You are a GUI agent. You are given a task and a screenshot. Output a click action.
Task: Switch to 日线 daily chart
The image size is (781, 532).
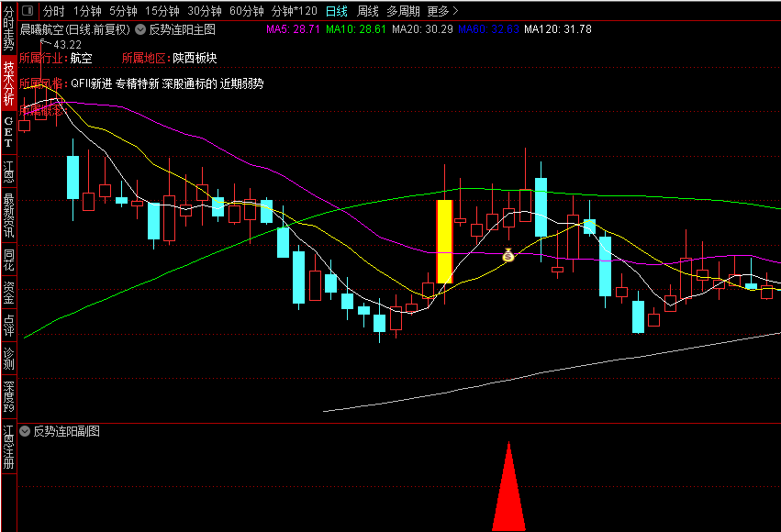[336, 10]
